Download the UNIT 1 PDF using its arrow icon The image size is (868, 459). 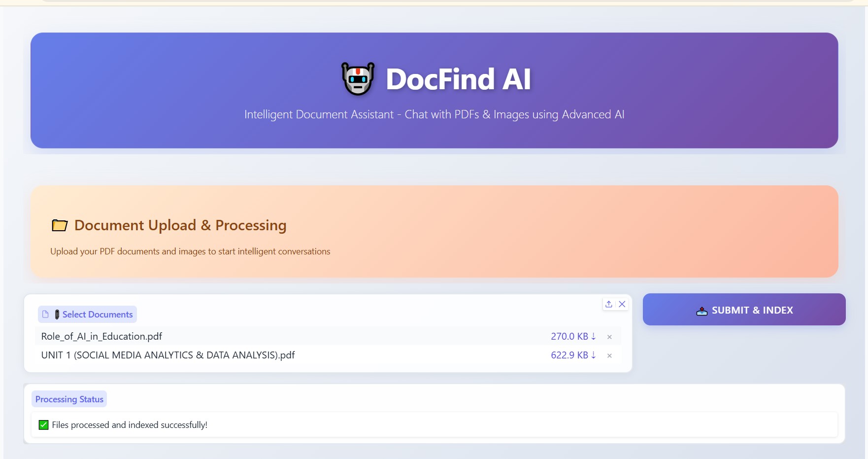click(x=594, y=355)
